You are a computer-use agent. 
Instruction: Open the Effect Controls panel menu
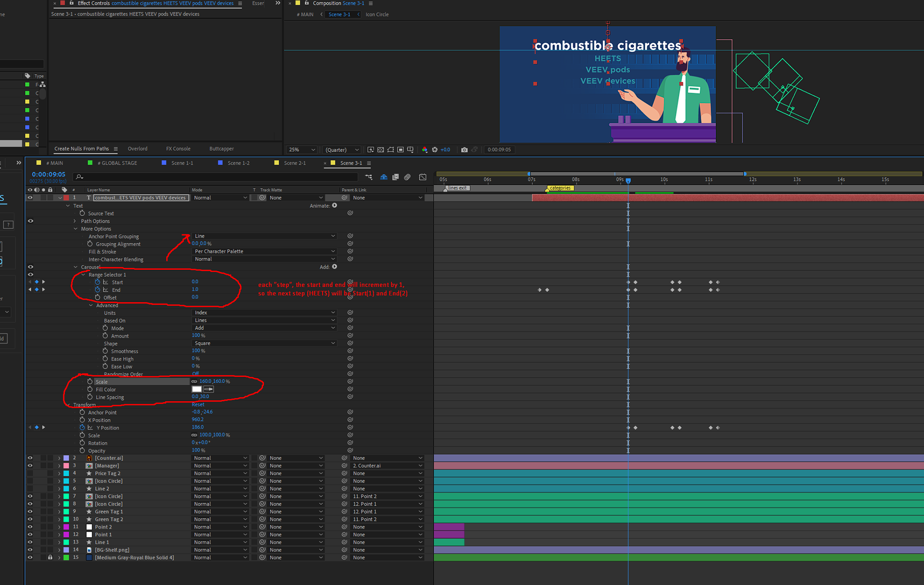coord(240,3)
